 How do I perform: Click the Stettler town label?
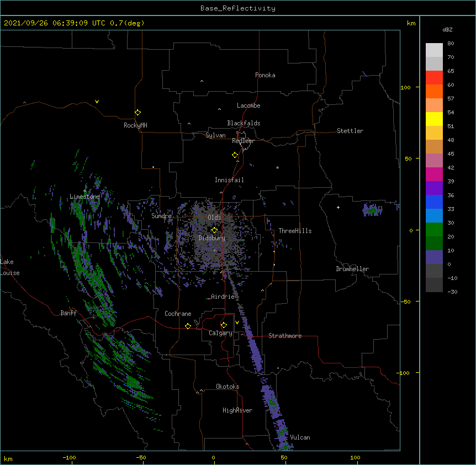(x=350, y=131)
